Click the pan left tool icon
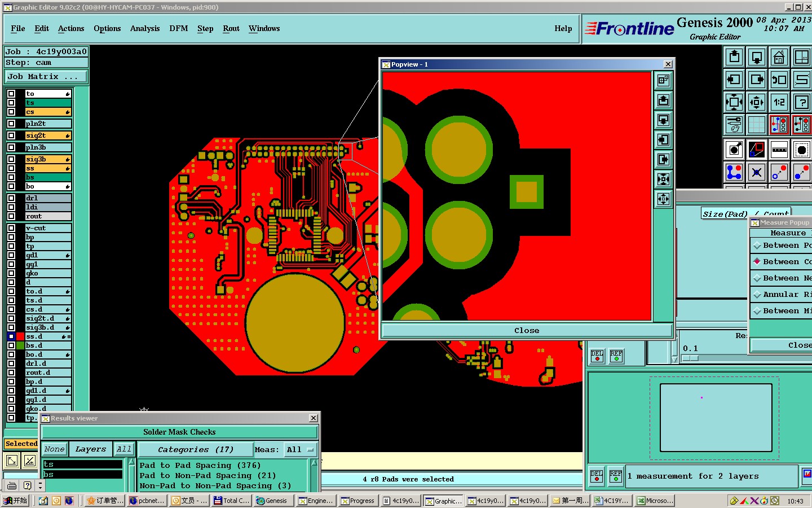Viewport: 812px width, 508px height. click(734, 80)
